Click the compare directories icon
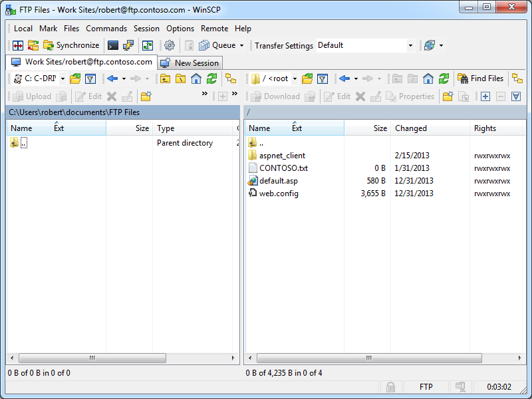532x399 pixels. 18,45
